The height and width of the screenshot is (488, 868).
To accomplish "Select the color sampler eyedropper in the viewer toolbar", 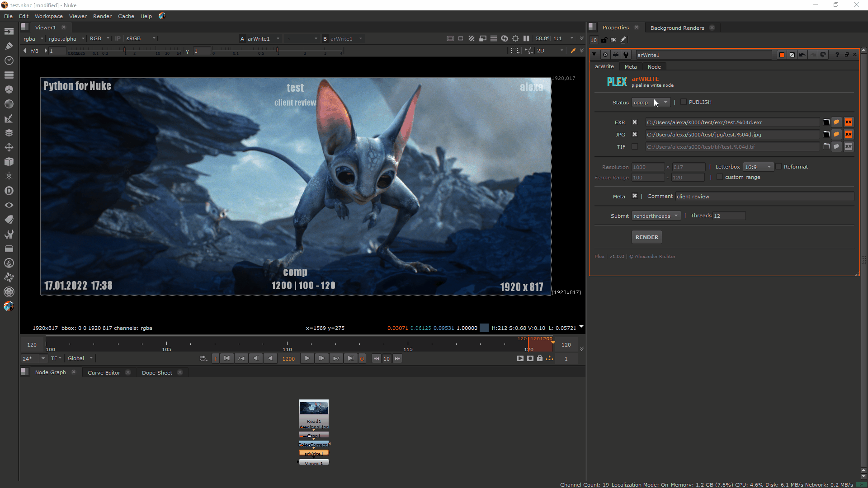I will [x=573, y=51].
